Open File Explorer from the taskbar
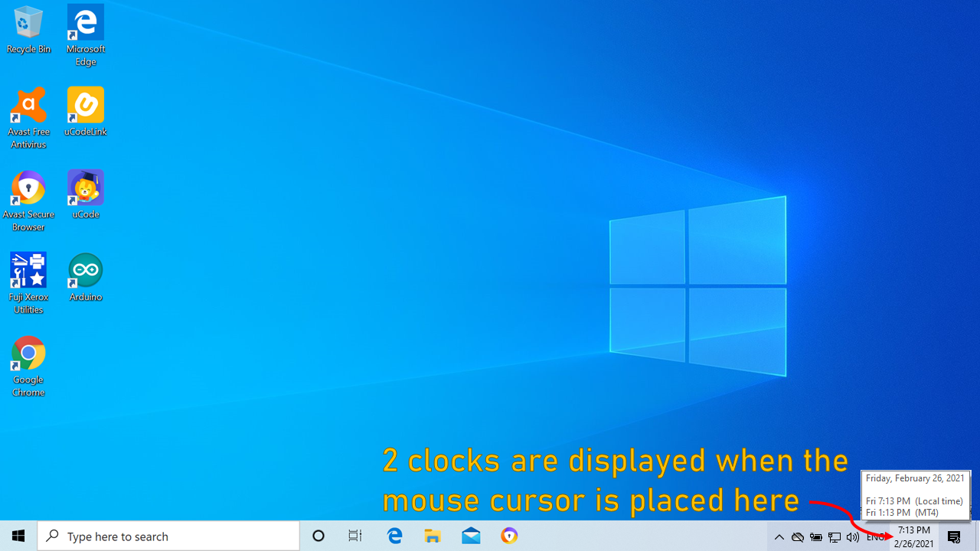This screenshot has height=551, width=980. click(x=433, y=536)
